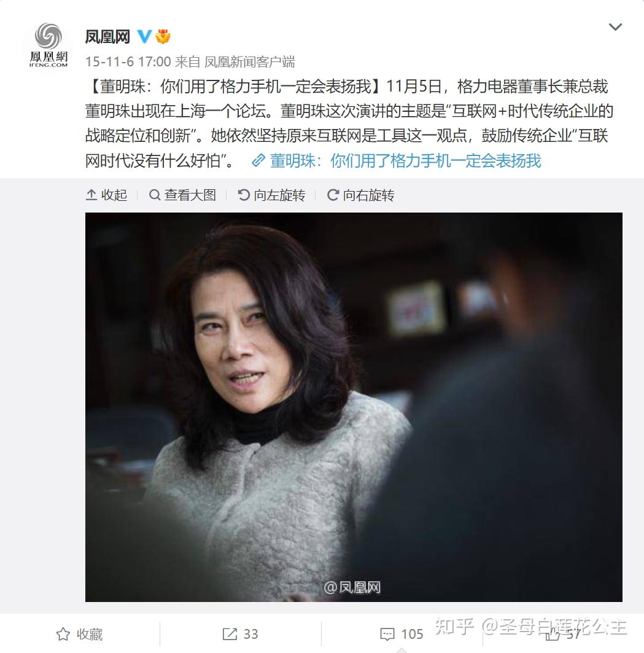This screenshot has width=644, height=653.
Task: Toggle the thumbs-up like button
Action: coord(563,634)
